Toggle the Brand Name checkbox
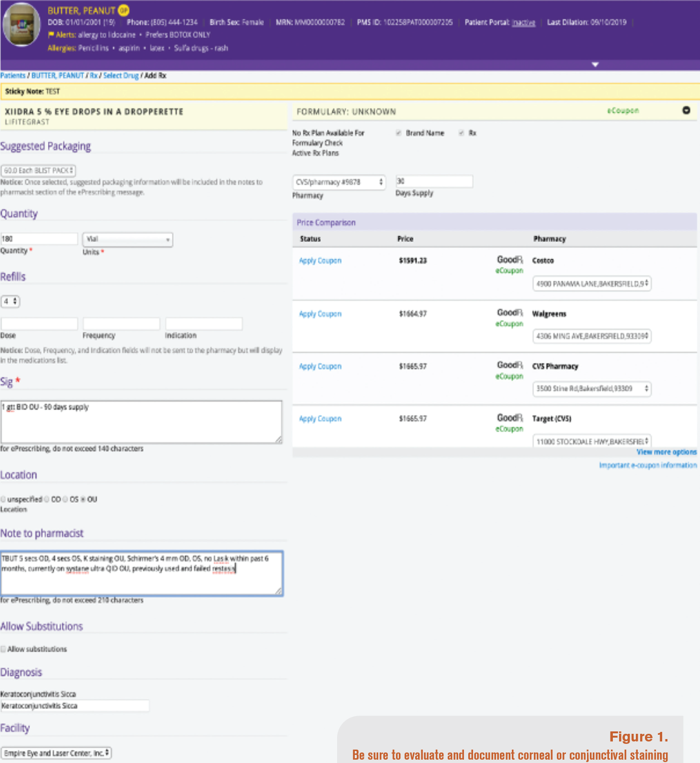The width and height of the screenshot is (700, 763). click(398, 133)
